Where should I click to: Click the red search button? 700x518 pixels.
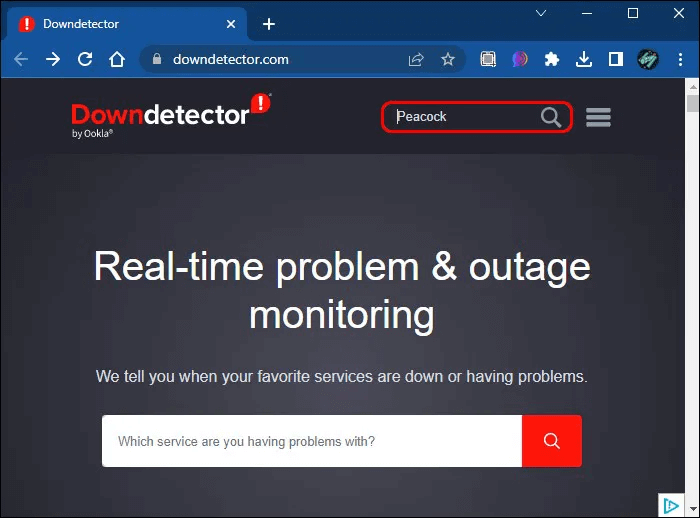[552, 441]
